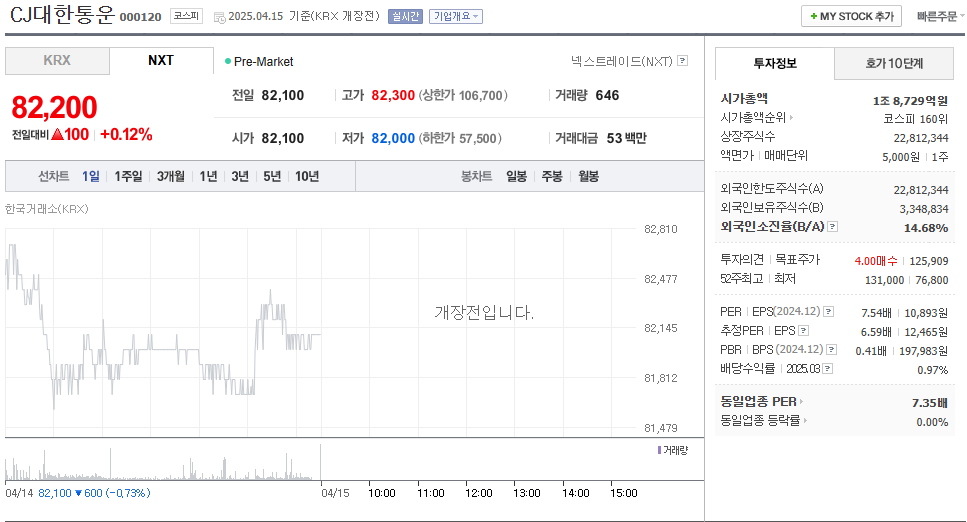Show the 10년 line chart
967x522 pixels.
coord(307,176)
